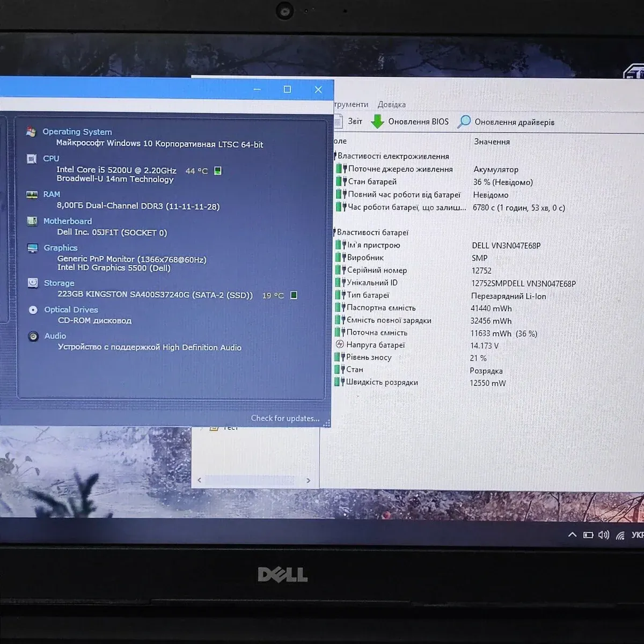The width and height of the screenshot is (644, 644).
Task: Click the Operating System icon in Speccy
Action: click(32, 132)
